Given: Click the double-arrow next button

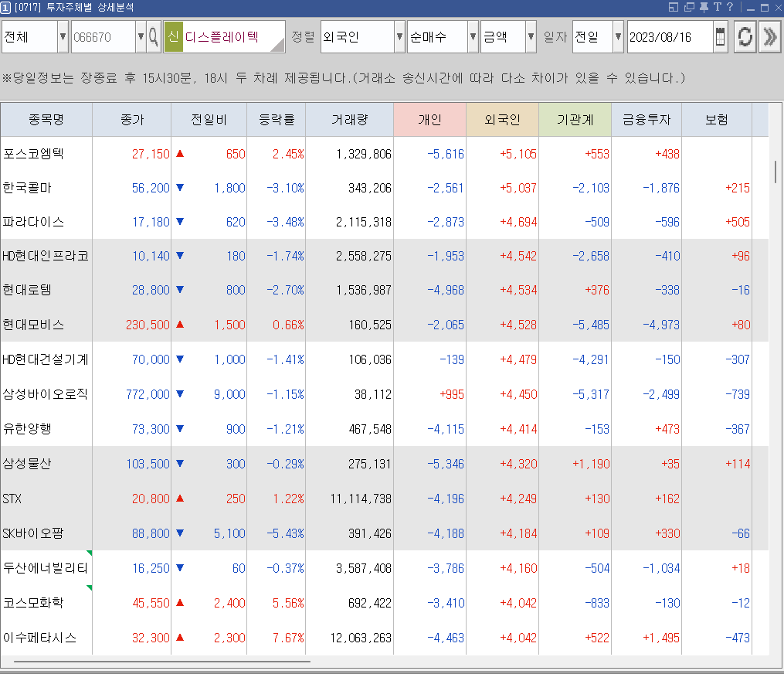Looking at the screenshot, I should (x=770, y=36).
